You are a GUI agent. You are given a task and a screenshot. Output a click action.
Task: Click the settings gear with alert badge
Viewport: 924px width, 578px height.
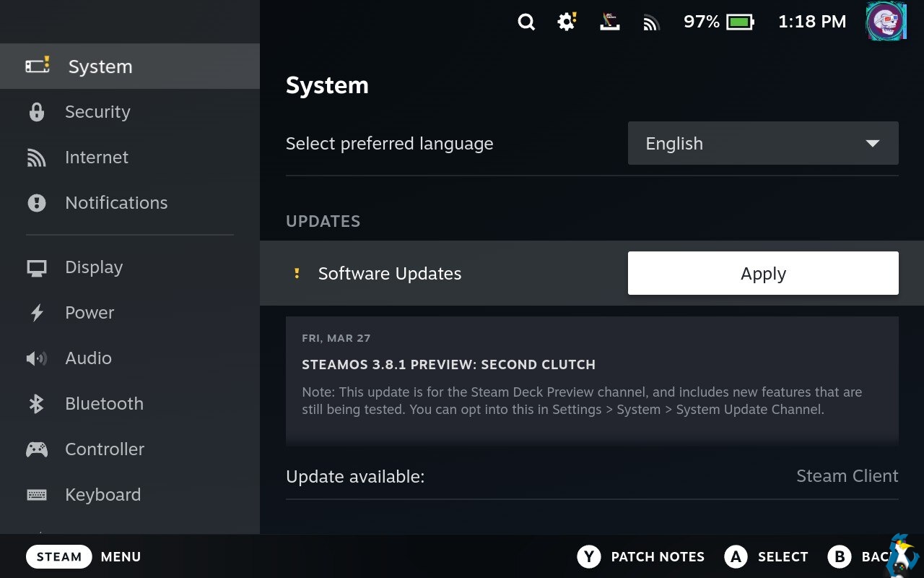(x=567, y=22)
